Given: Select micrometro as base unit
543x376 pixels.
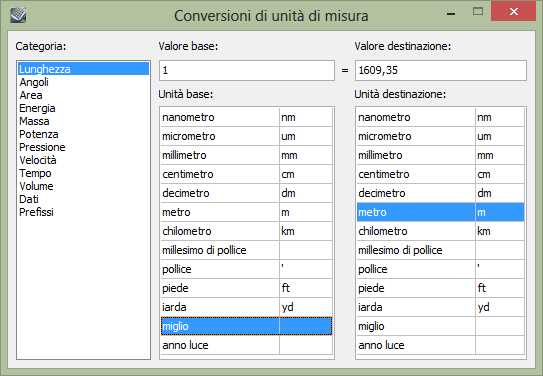Looking at the screenshot, I should pyautogui.click(x=246, y=136).
